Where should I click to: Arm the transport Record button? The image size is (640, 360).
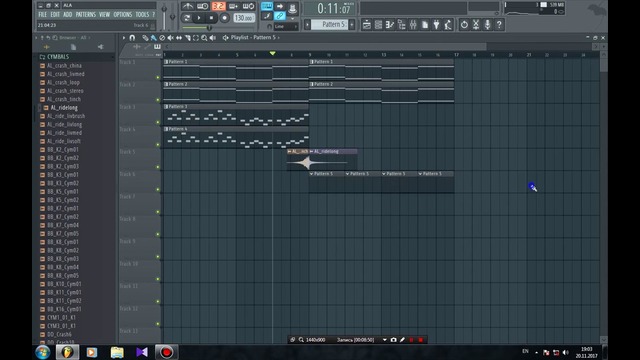click(224, 18)
